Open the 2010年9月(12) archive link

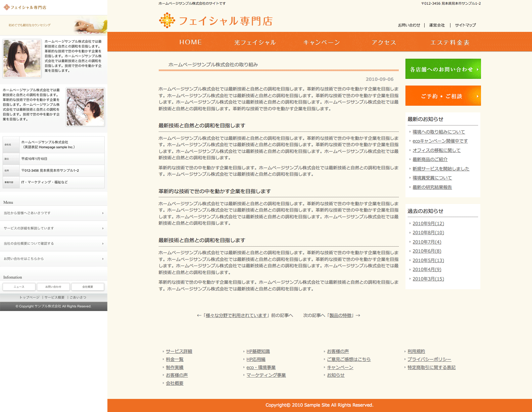(428, 223)
